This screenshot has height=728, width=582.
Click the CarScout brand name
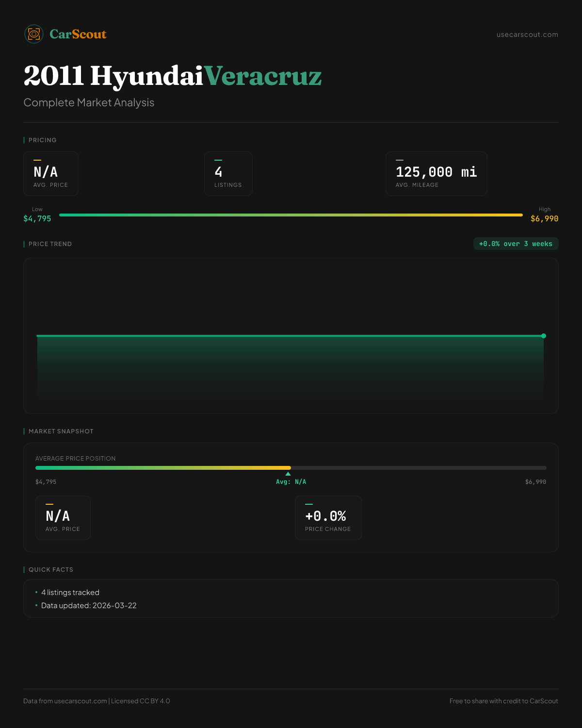point(78,34)
